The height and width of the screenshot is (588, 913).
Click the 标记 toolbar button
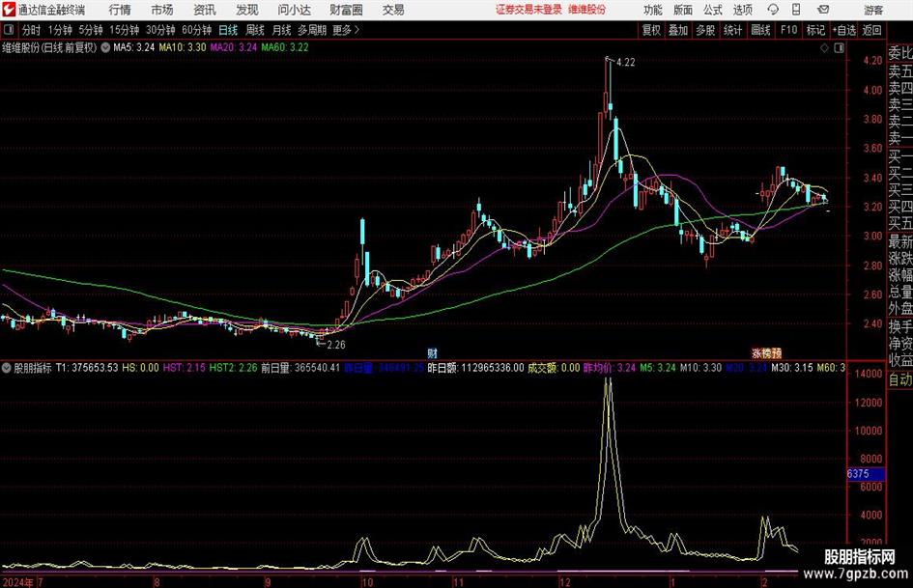pyautogui.click(x=815, y=30)
